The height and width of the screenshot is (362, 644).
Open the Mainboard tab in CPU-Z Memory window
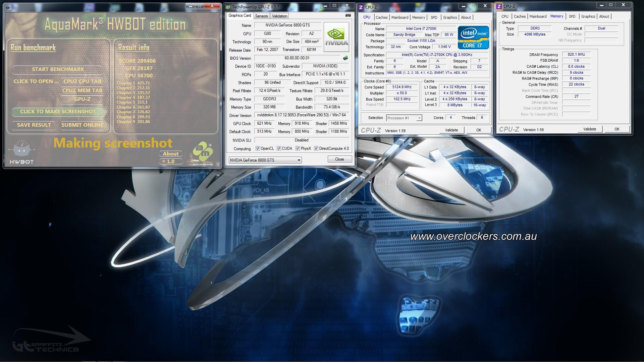(x=538, y=16)
